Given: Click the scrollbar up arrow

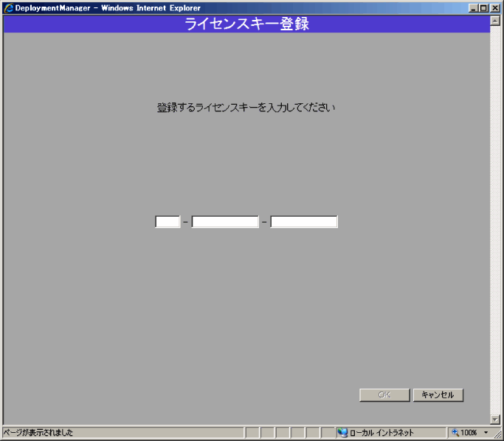Looking at the screenshot, I should [495, 21].
